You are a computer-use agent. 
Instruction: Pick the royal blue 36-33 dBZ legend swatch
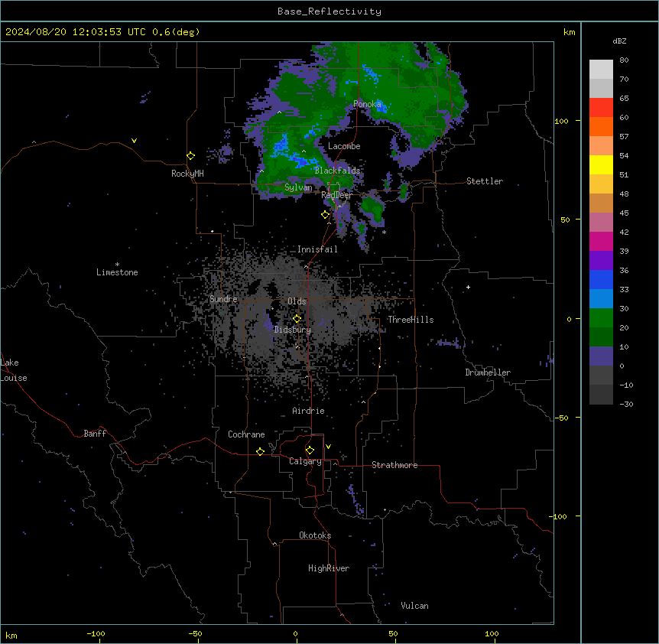pos(601,280)
